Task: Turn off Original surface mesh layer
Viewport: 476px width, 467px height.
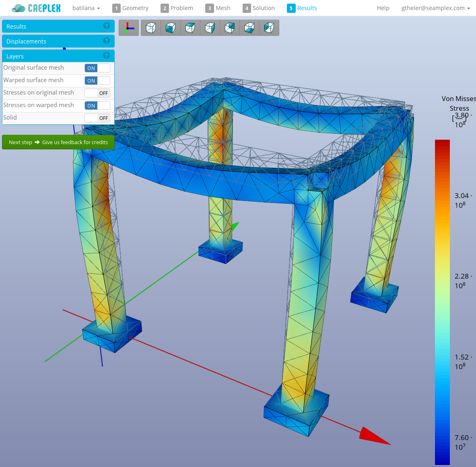Action: [97, 68]
